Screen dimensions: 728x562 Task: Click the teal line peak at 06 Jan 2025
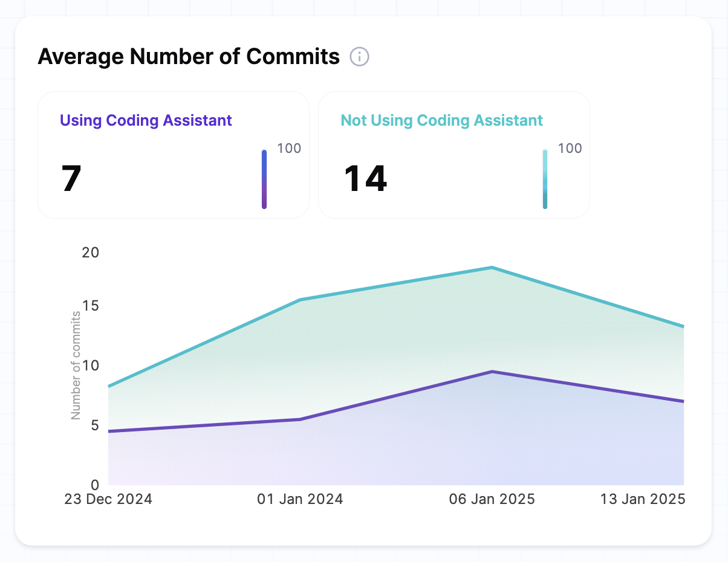tap(492, 268)
